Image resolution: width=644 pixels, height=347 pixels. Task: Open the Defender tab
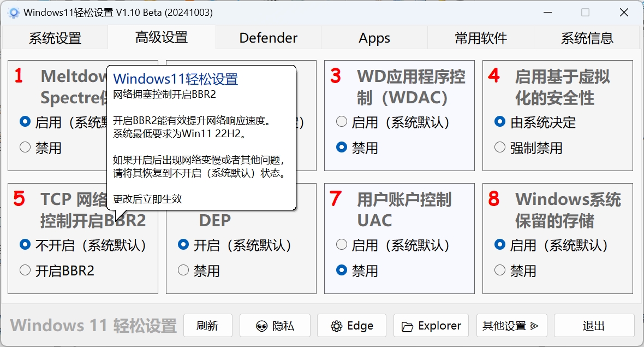point(268,38)
